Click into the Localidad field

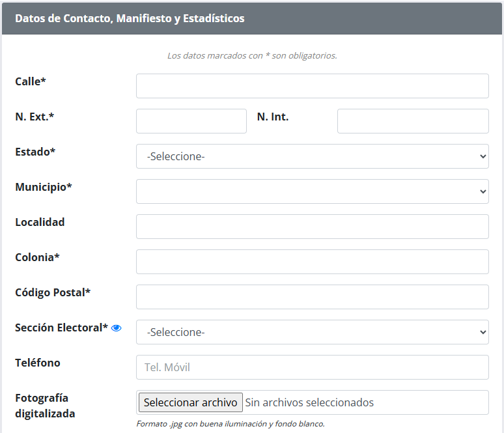[x=313, y=227]
